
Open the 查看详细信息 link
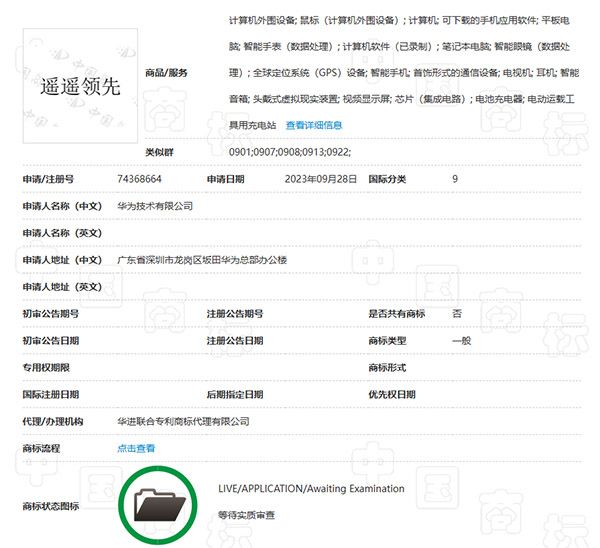(314, 125)
